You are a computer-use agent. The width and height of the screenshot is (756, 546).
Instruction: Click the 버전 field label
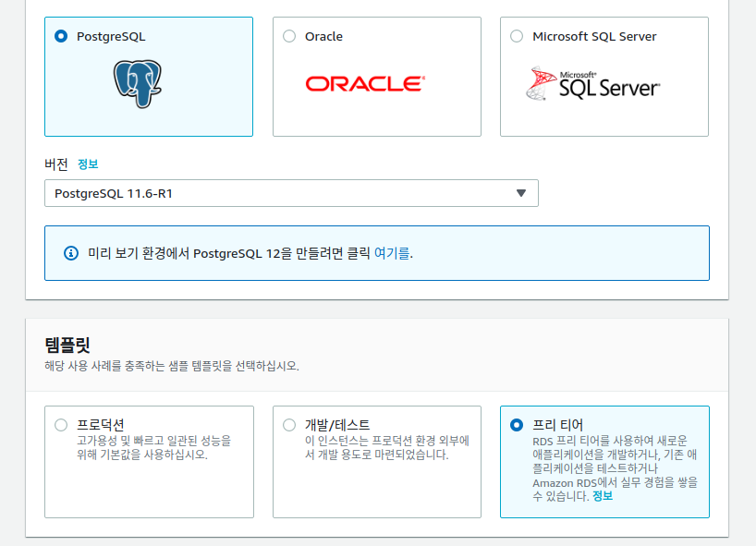click(56, 164)
